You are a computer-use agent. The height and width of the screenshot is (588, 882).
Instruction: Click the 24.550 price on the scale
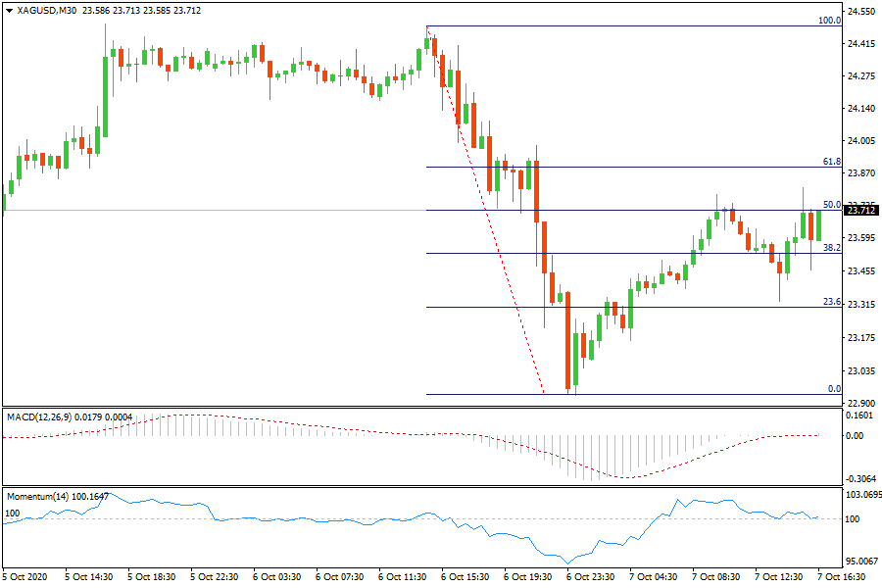(x=860, y=12)
